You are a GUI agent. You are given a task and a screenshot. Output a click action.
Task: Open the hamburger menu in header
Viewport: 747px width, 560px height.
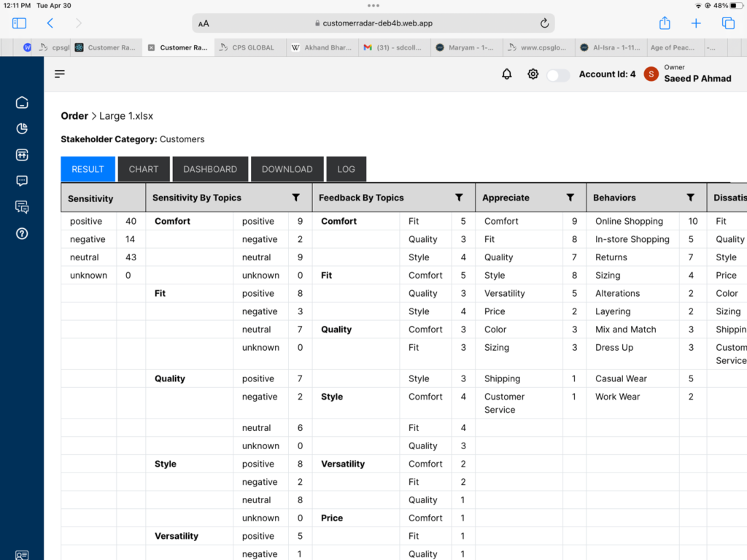pyautogui.click(x=60, y=74)
